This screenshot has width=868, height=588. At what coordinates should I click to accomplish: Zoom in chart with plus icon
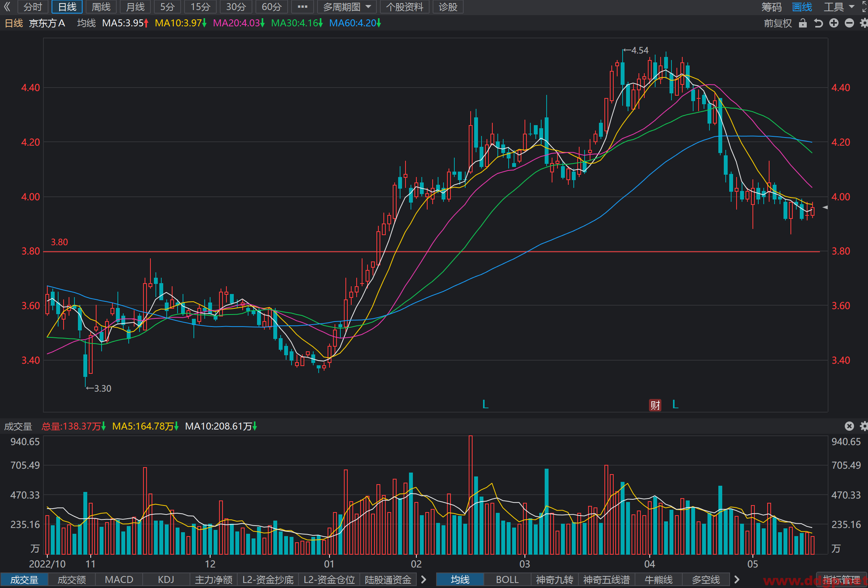[834, 23]
